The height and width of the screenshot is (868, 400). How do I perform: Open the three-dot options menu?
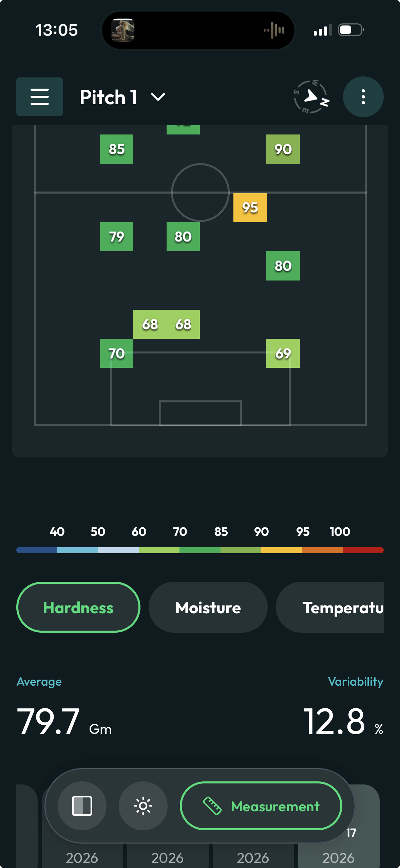point(363,97)
